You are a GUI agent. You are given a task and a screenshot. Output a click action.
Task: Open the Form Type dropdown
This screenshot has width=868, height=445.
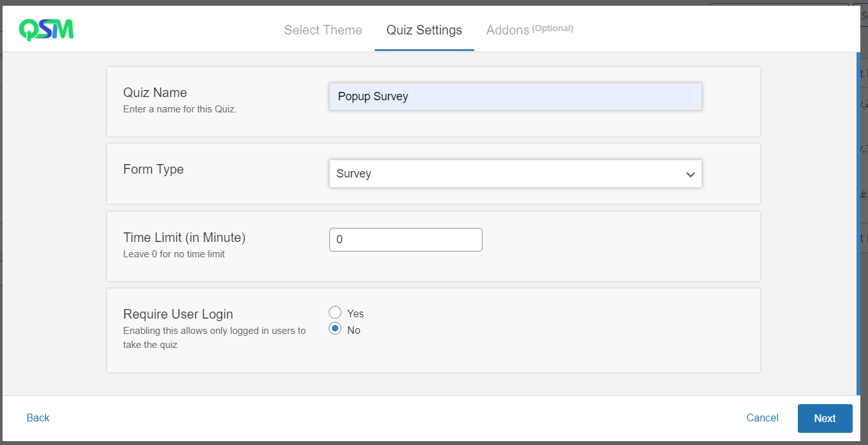click(x=516, y=174)
